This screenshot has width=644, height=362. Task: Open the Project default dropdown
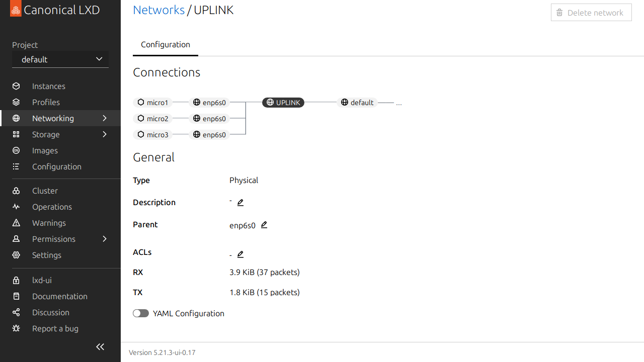click(60, 59)
